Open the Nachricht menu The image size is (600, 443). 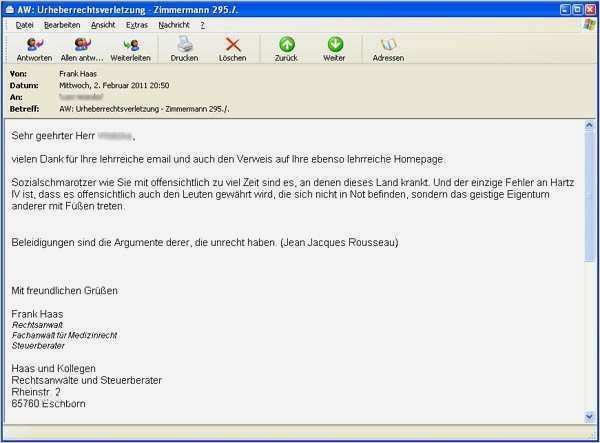[174, 25]
